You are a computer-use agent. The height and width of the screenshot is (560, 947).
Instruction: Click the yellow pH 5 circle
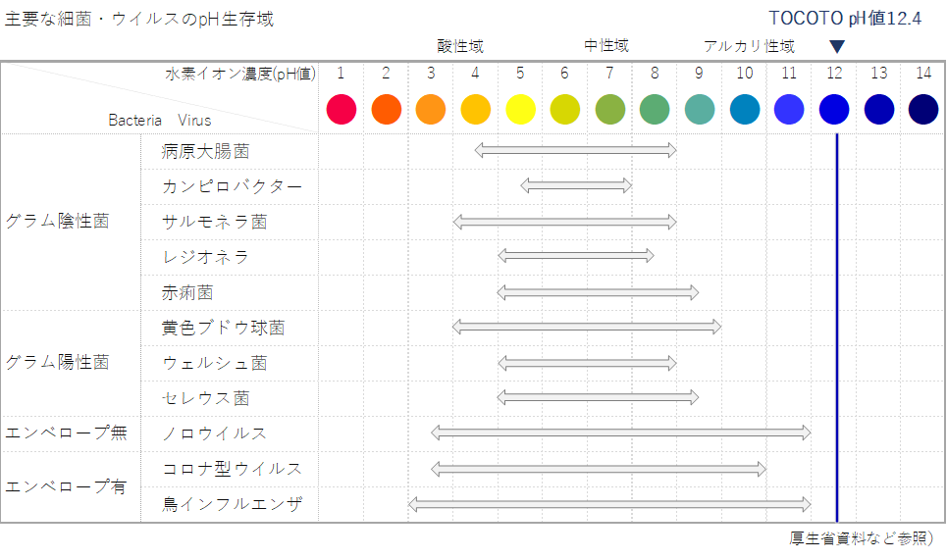(x=520, y=109)
